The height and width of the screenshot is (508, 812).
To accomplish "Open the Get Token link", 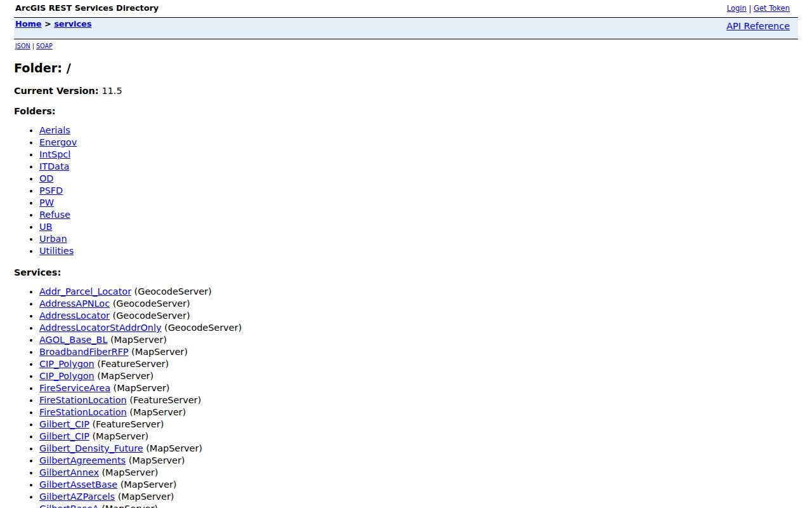I will point(771,8).
